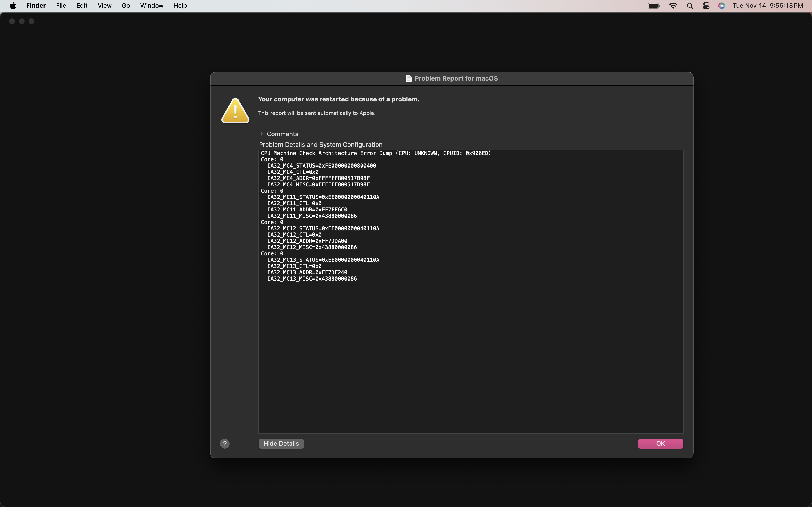Image resolution: width=812 pixels, height=507 pixels.
Task: Open the Window menu
Action: [152, 6]
